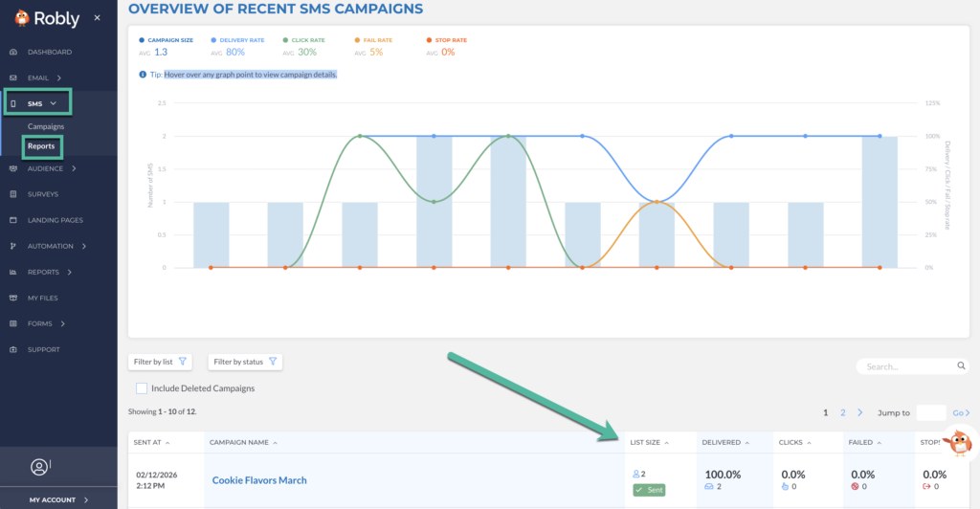The image size is (980, 509).
Task: Click the search magnifier icon
Action: tap(961, 365)
